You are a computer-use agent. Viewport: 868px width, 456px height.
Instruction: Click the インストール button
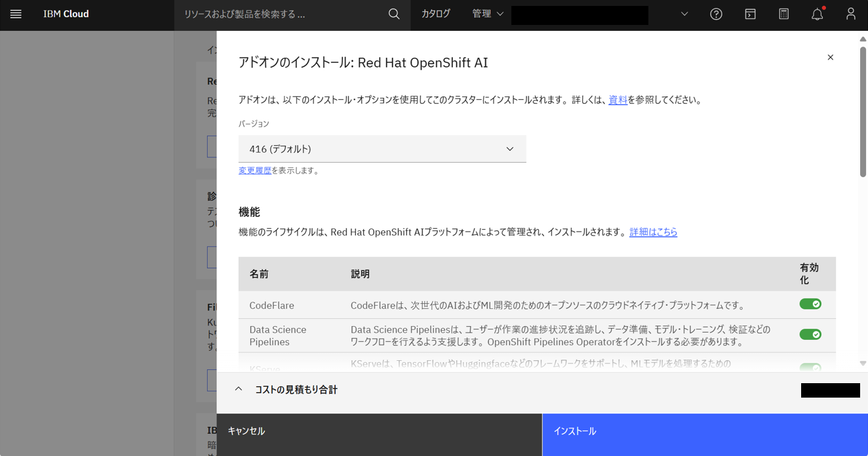[x=705, y=434]
